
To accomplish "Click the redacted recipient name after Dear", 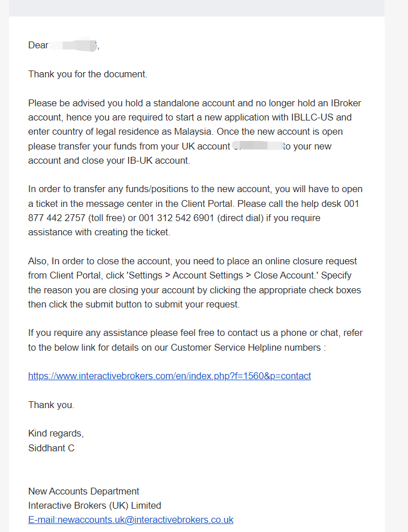I will (x=73, y=45).
